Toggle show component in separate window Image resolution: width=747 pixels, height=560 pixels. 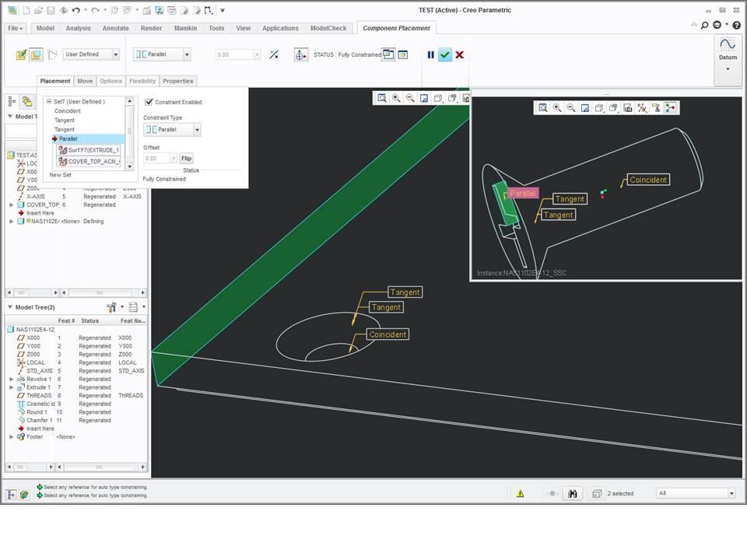click(x=389, y=54)
